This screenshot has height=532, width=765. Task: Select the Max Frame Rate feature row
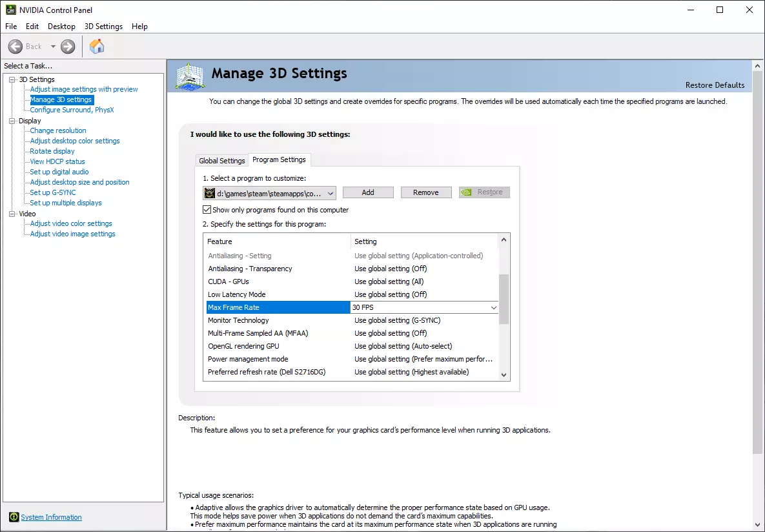[277, 307]
